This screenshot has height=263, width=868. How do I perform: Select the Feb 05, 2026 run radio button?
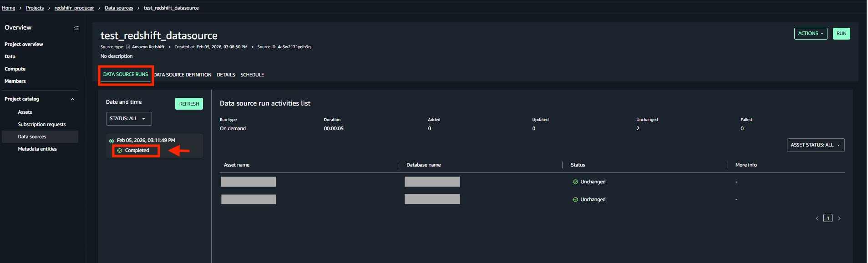click(x=112, y=141)
